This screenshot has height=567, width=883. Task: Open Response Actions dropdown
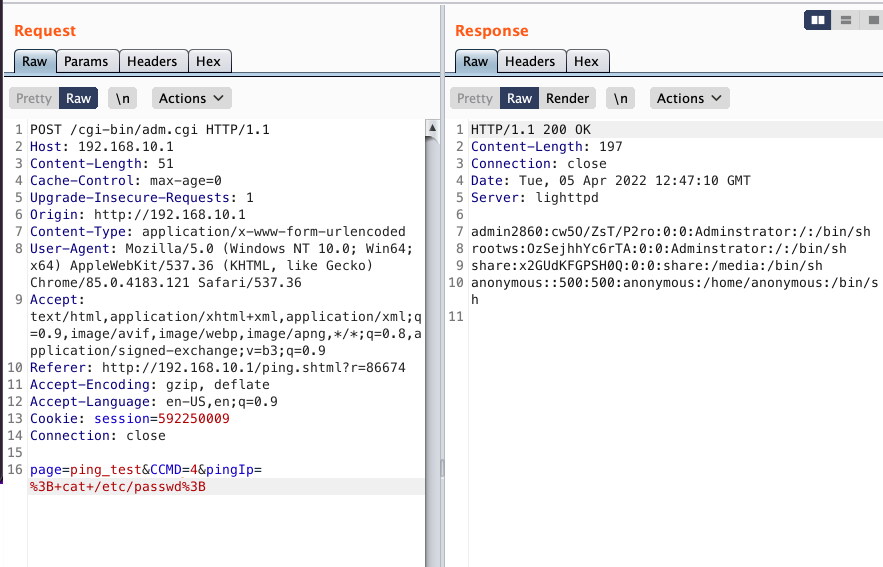coord(689,98)
